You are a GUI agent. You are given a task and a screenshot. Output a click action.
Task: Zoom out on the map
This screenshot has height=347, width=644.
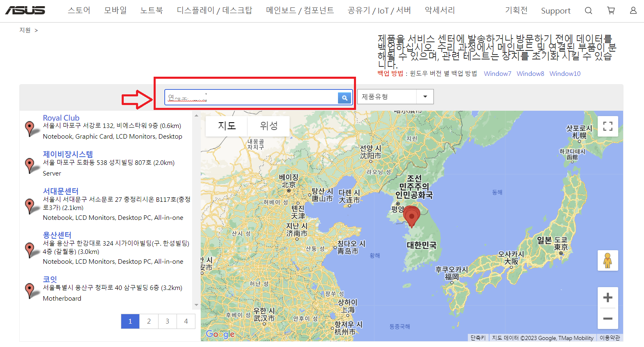608,319
